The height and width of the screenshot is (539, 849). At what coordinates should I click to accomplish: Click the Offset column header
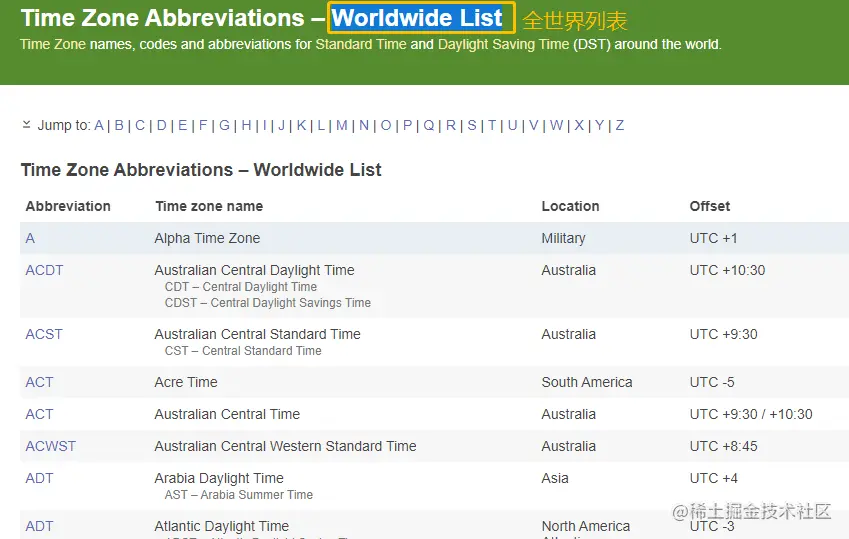[x=710, y=206]
